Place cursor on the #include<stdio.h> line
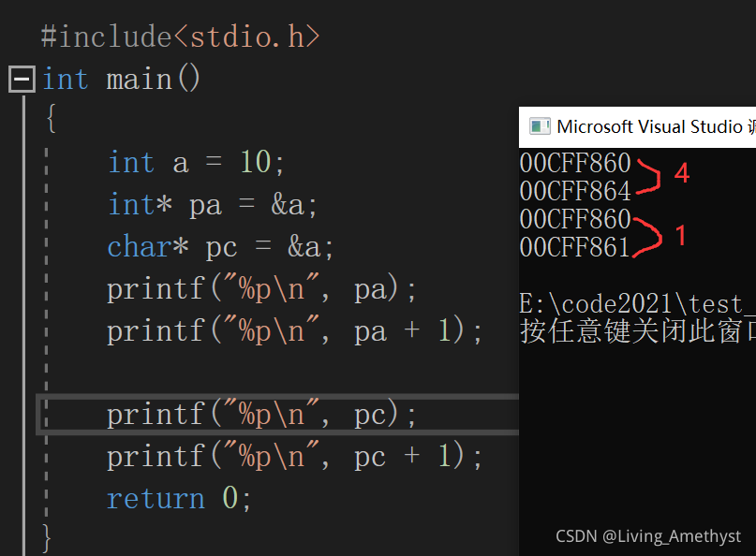756x556 pixels. (x=180, y=37)
